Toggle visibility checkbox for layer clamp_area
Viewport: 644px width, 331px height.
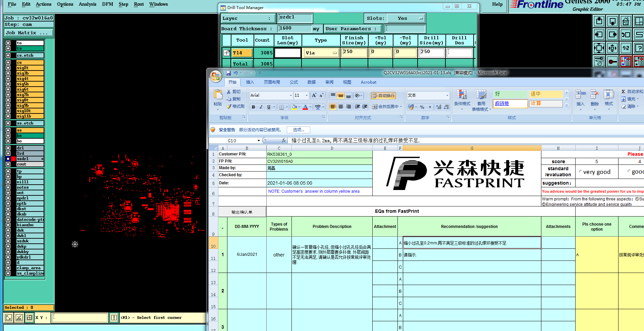pyautogui.click(x=8, y=268)
